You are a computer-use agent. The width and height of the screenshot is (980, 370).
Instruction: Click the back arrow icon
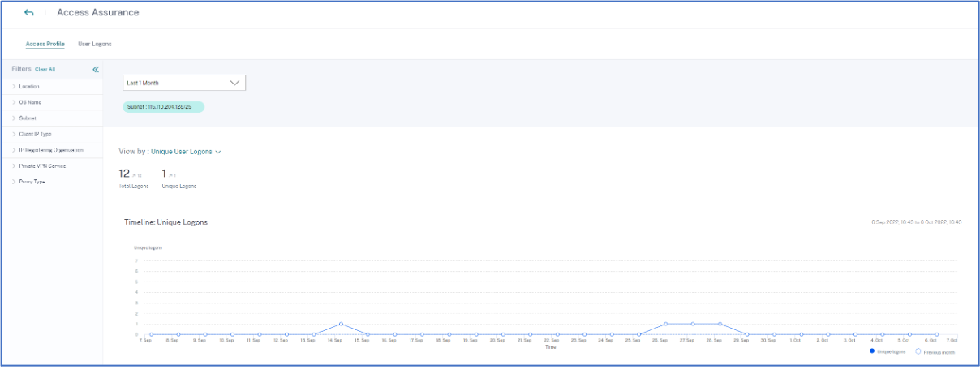pyautogui.click(x=29, y=13)
